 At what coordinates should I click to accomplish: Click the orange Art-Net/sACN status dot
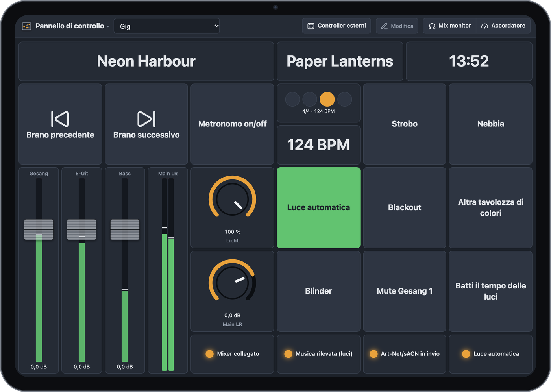[373, 354]
